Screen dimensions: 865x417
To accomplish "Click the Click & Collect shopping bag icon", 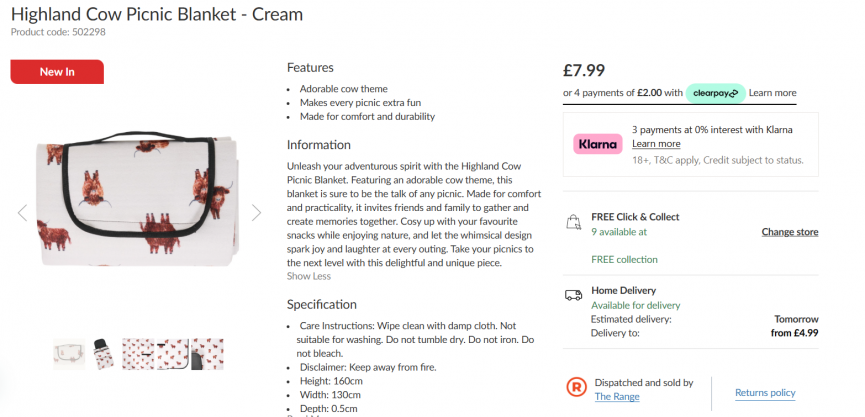I will pos(574,222).
